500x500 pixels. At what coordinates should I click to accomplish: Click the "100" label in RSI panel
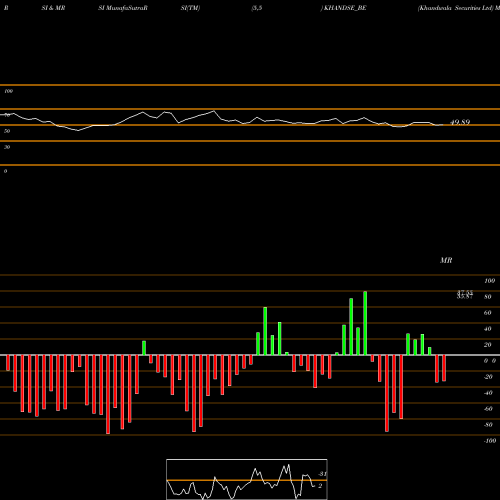[x=9, y=91]
